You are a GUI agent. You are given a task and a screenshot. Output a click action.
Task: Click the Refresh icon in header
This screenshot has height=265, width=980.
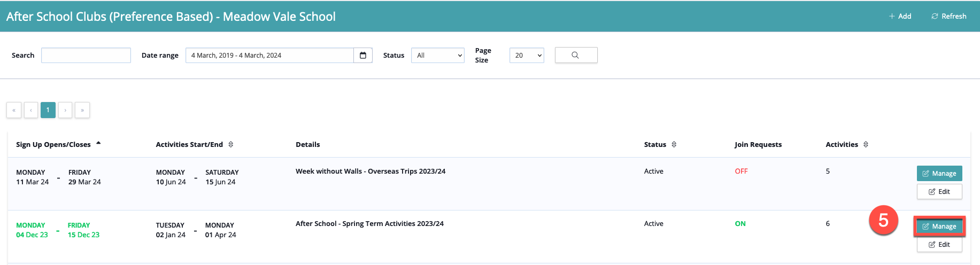click(x=935, y=17)
